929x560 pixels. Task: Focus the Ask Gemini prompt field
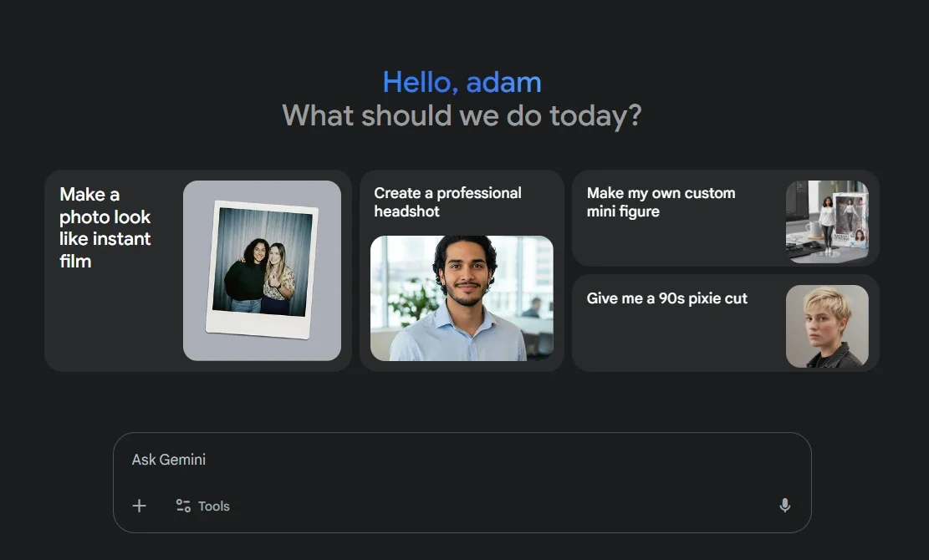click(x=462, y=460)
